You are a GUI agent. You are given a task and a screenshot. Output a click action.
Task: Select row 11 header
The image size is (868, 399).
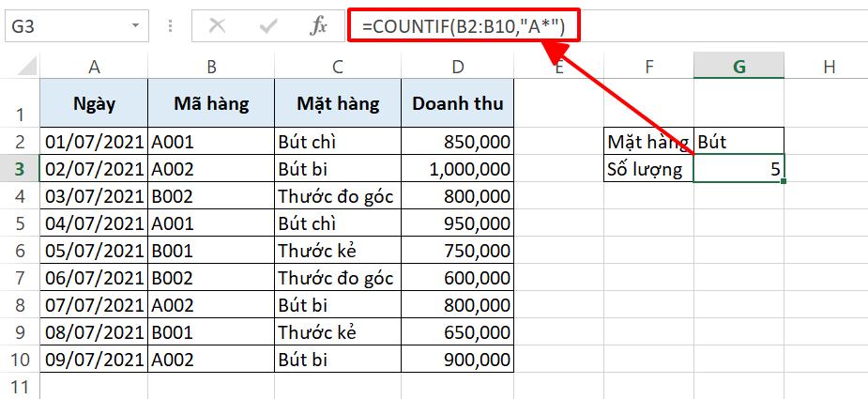click(x=20, y=386)
